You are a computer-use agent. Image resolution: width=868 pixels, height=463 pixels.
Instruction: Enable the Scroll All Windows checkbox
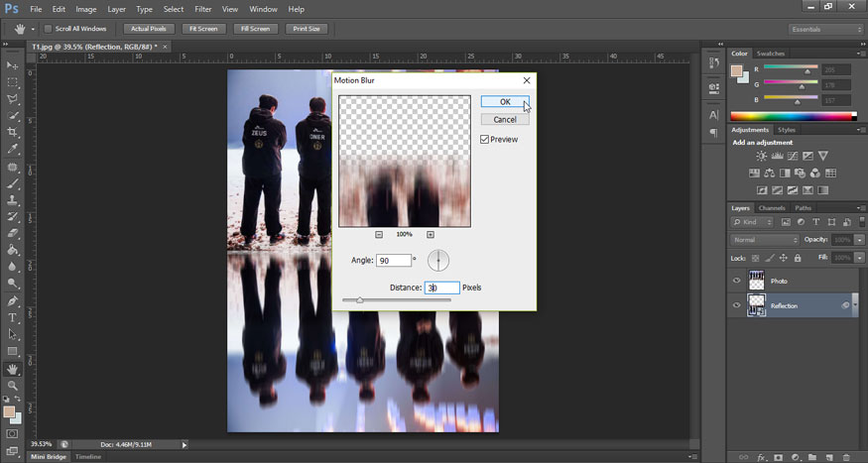pos(48,29)
